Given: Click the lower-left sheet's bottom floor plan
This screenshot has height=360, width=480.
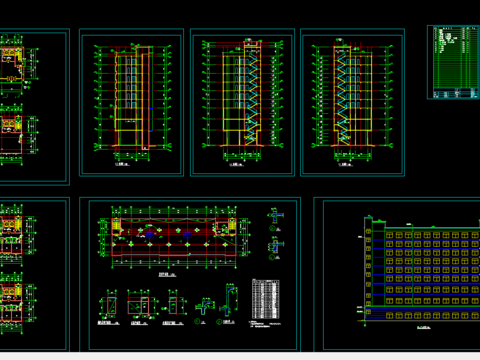Looking at the screenshot, I should click(x=17, y=303).
